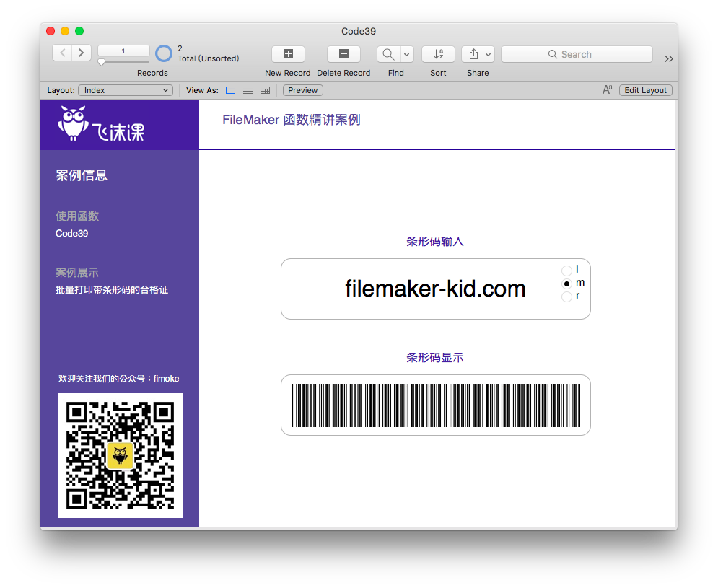Click the owl logo in sidebar

point(73,123)
